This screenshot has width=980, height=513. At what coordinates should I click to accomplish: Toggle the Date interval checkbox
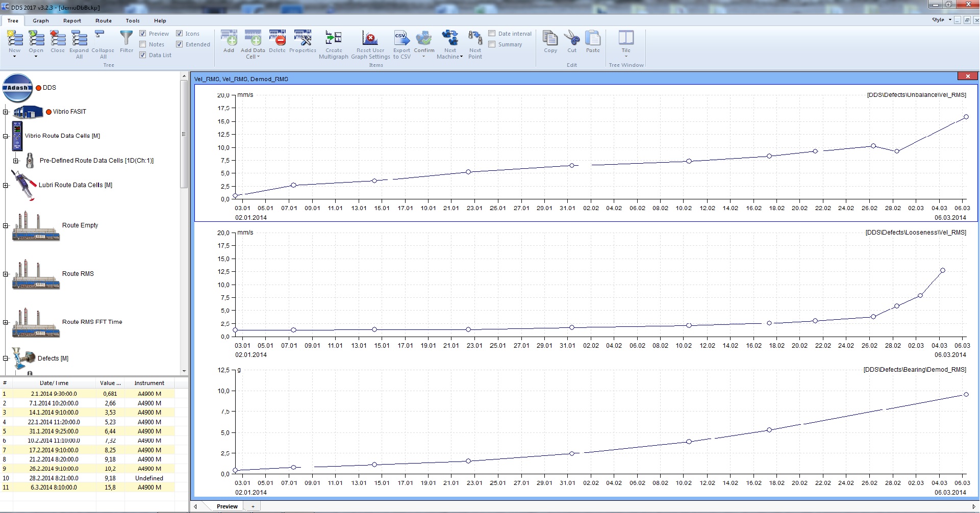[x=492, y=34]
